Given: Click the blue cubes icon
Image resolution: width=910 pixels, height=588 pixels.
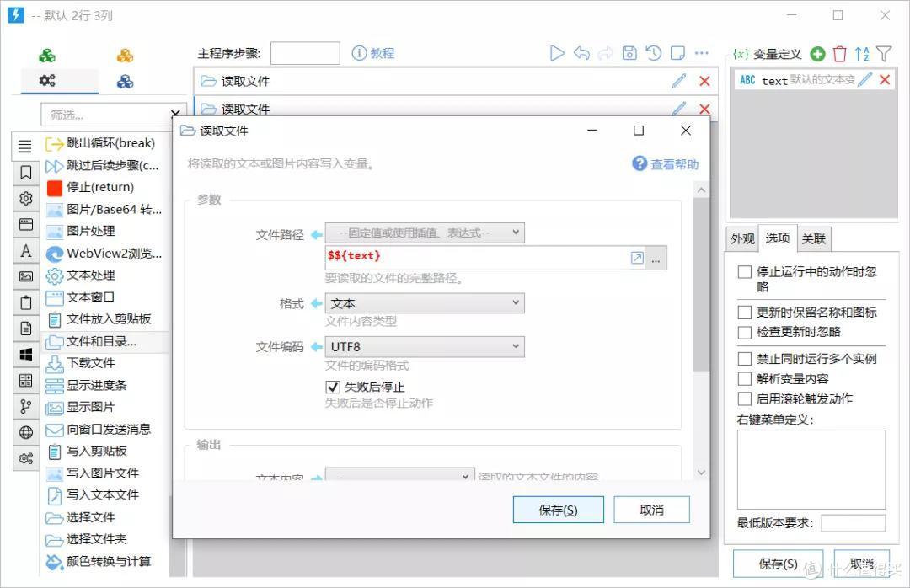Looking at the screenshot, I should [x=125, y=81].
